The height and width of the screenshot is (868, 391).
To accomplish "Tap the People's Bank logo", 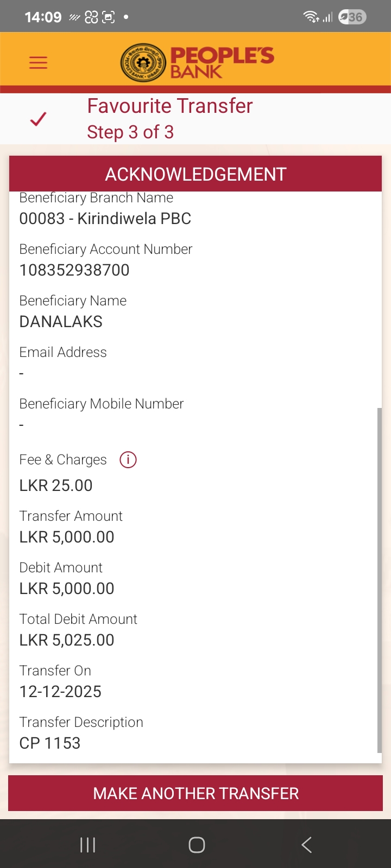I will [x=197, y=62].
